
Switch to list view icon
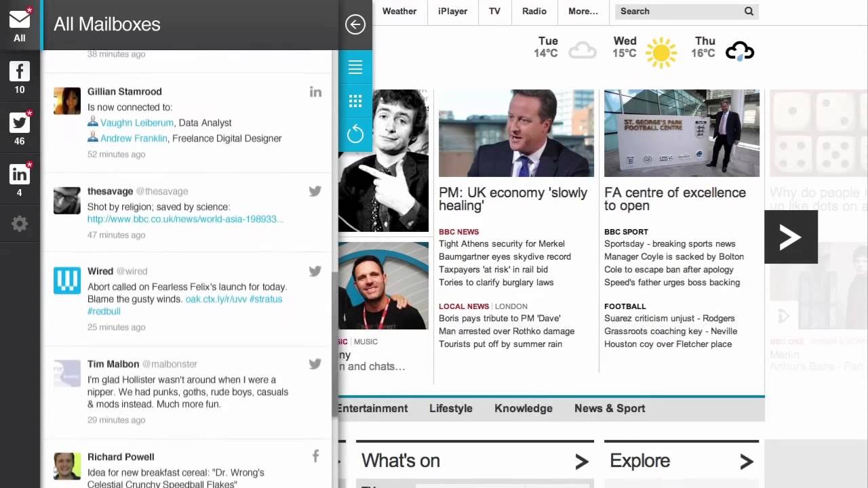[x=355, y=67]
